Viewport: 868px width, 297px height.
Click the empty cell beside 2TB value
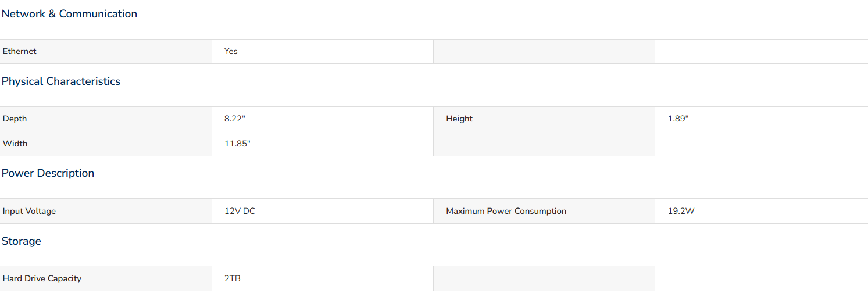[x=544, y=278]
